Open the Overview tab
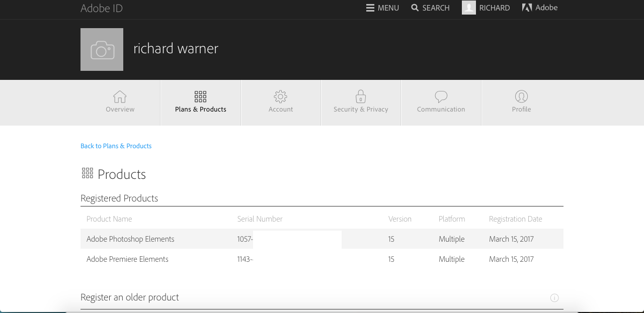Image resolution: width=644 pixels, height=313 pixels. click(x=120, y=102)
